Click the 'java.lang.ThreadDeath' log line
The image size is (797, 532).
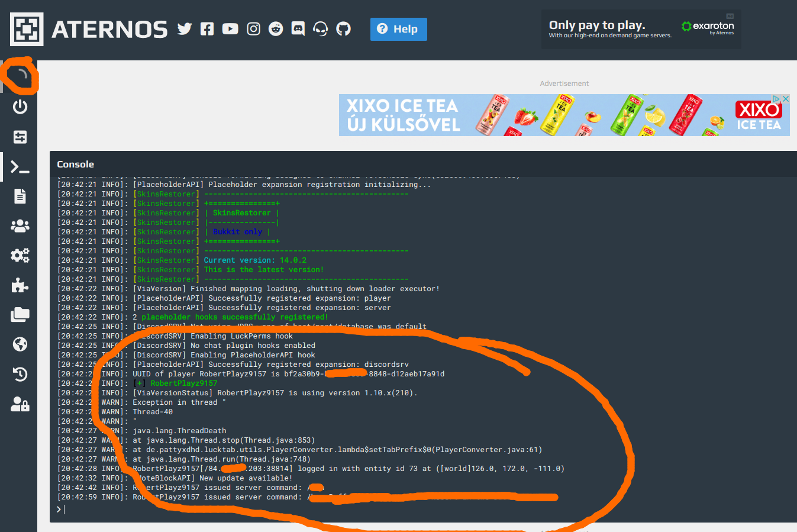(x=142, y=431)
